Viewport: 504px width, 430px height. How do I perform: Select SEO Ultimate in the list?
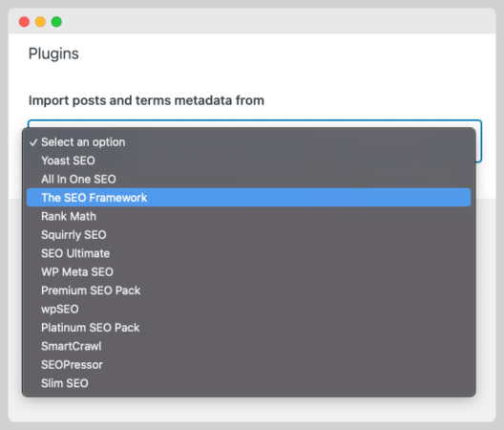248,253
